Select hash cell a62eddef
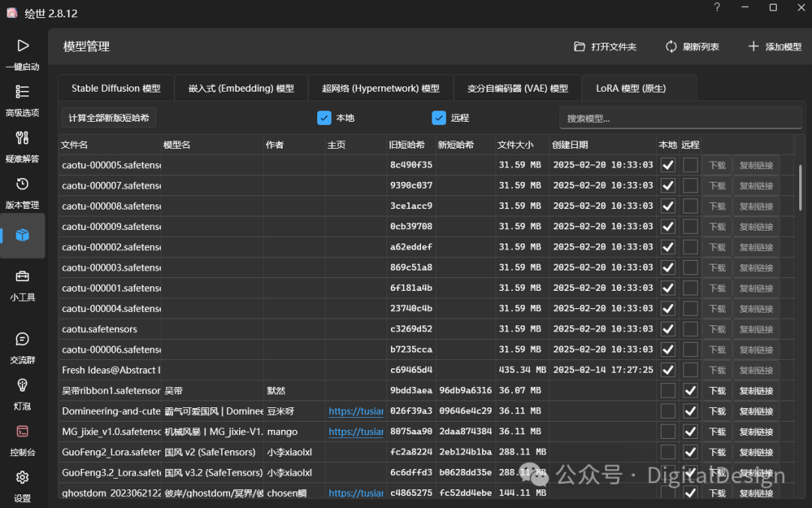This screenshot has height=508, width=812. pyautogui.click(x=411, y=247)
